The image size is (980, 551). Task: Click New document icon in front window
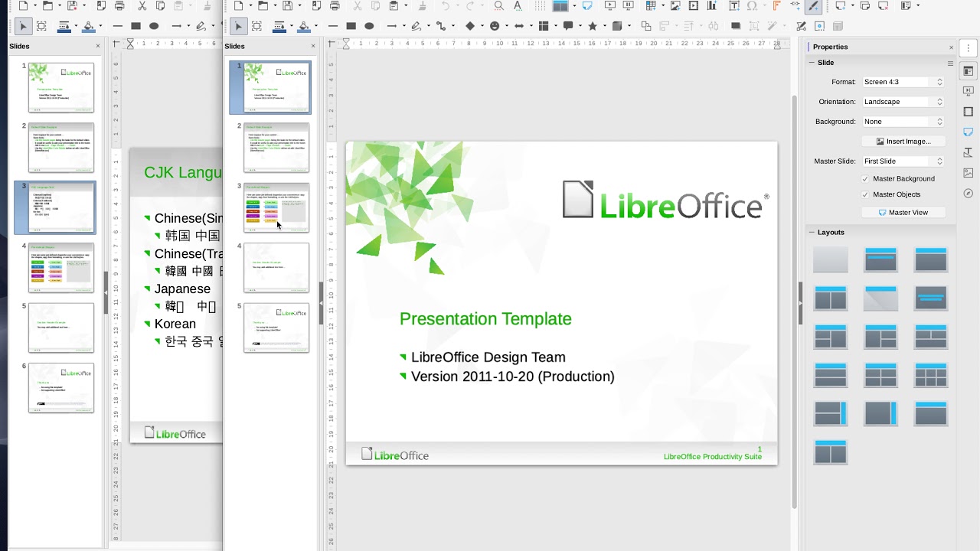tap(238, 5)
